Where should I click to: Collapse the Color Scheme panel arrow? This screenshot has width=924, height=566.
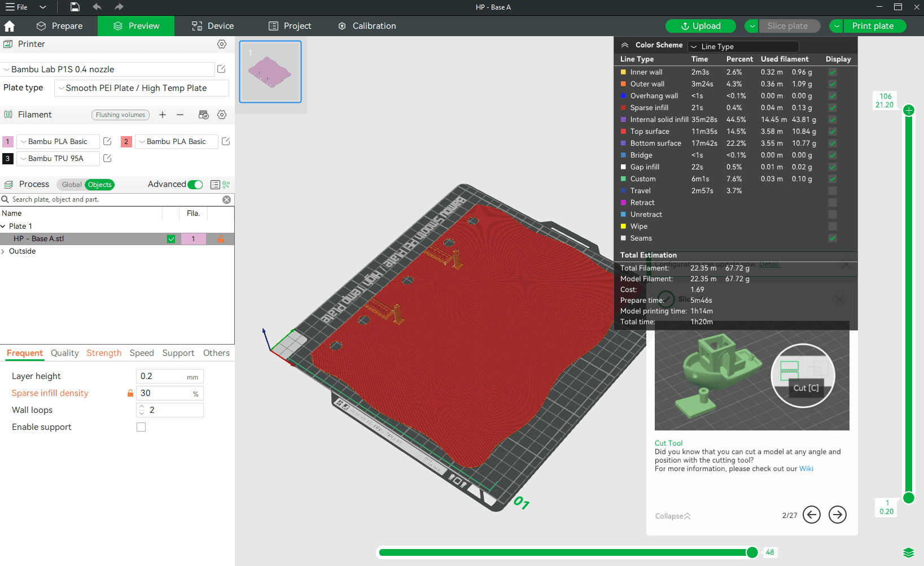[x=625, y=45]
